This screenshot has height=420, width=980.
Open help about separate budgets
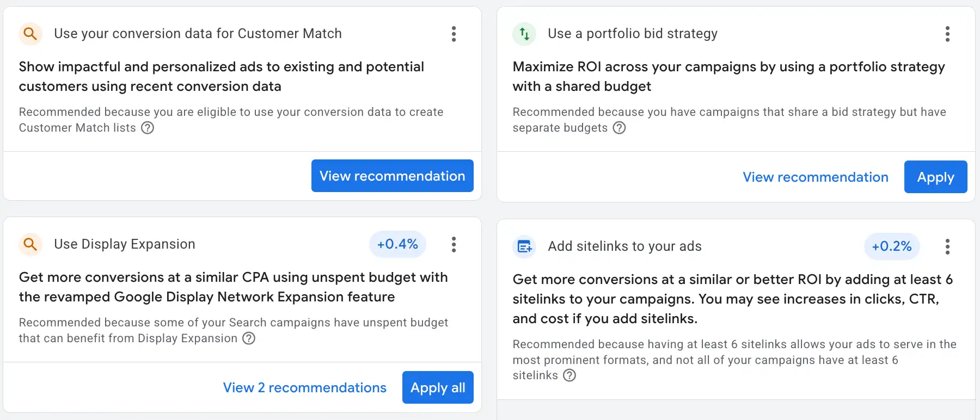coord(618,128)
